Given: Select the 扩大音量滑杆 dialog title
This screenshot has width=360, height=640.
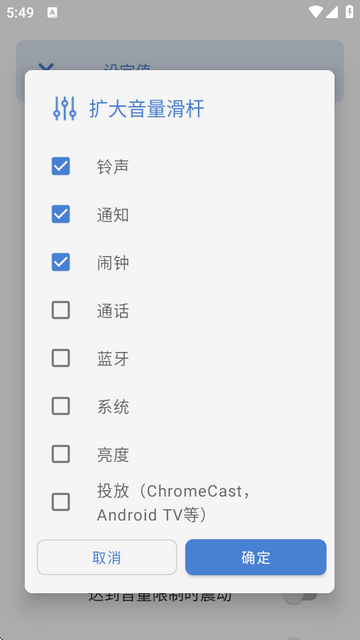Looking at the screenshot, I should tap(147, 109).
